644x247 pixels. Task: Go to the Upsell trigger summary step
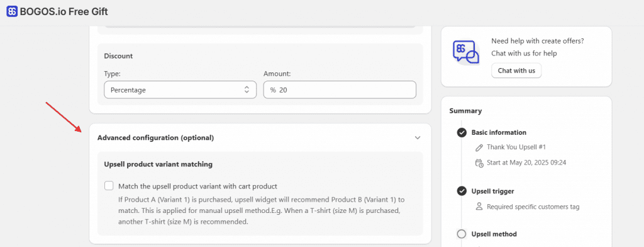click(x=492, y=191)
